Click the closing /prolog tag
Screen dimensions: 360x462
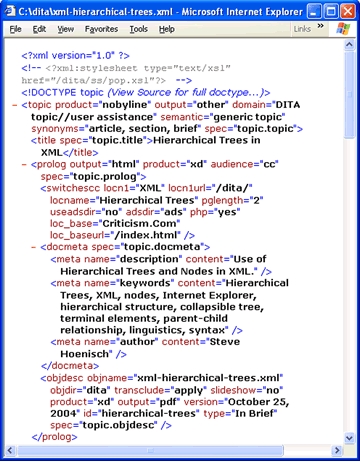[54, 437]
